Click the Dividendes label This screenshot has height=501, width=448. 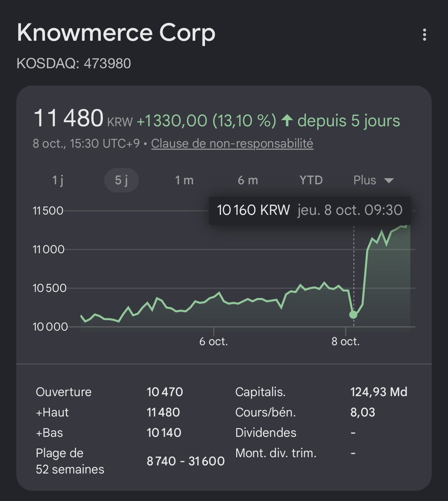tap(266, 433)
